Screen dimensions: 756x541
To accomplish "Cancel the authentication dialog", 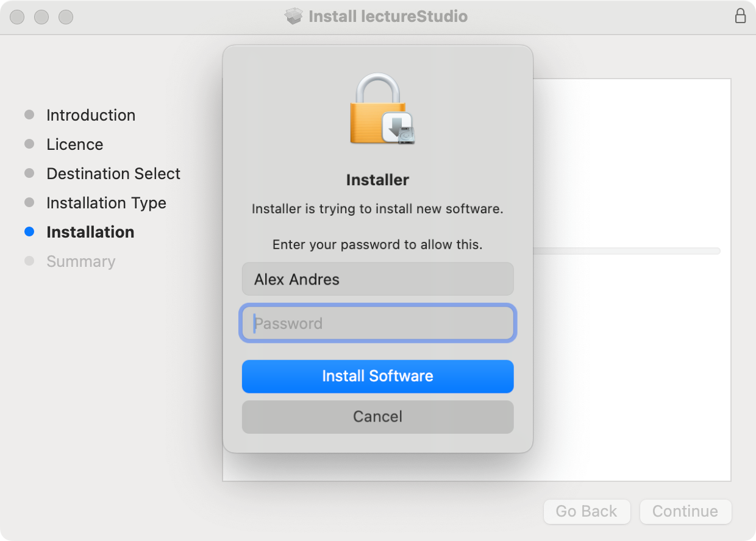I will (377, 417).
